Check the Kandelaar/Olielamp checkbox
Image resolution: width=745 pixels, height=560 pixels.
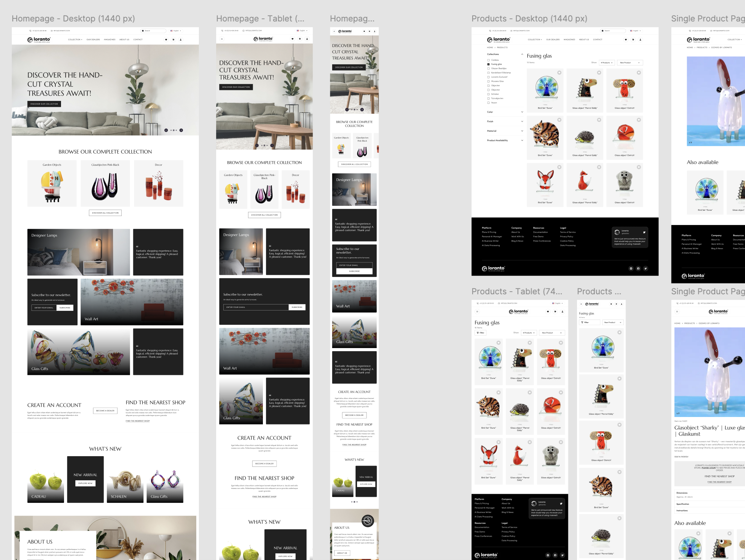tap(489, 73)
